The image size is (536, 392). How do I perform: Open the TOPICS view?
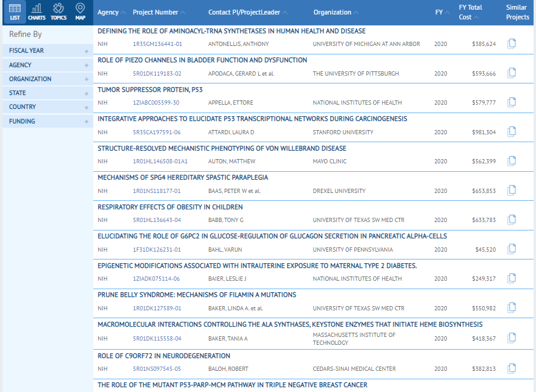point(59,12)
